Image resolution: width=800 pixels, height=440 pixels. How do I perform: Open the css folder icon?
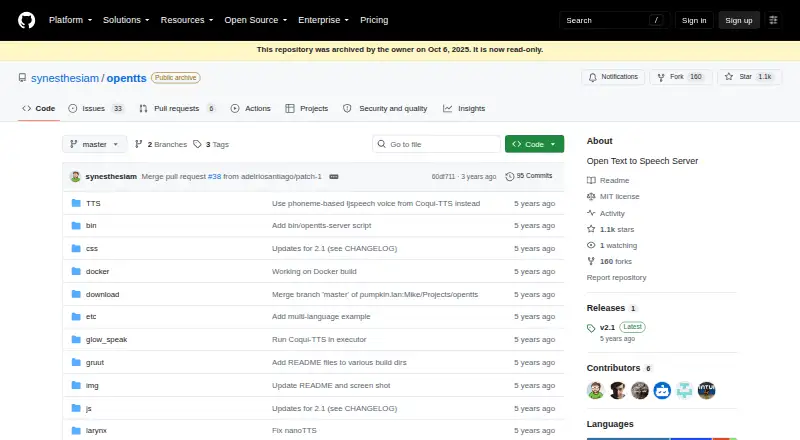(76, 249)
